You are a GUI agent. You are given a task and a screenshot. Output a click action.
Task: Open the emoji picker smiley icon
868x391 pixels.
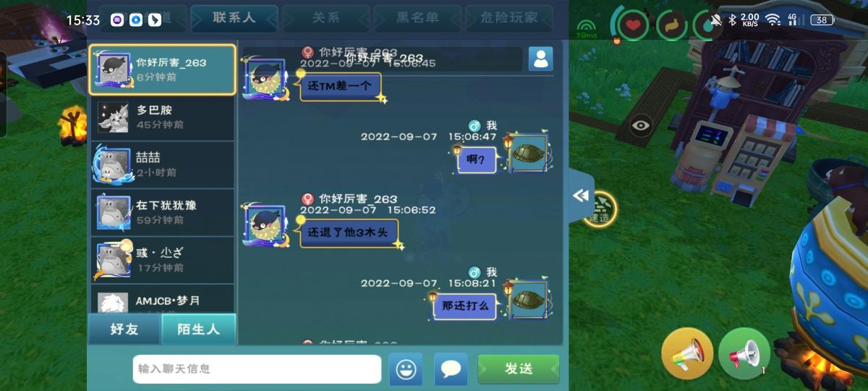click(x=406, y=369)
